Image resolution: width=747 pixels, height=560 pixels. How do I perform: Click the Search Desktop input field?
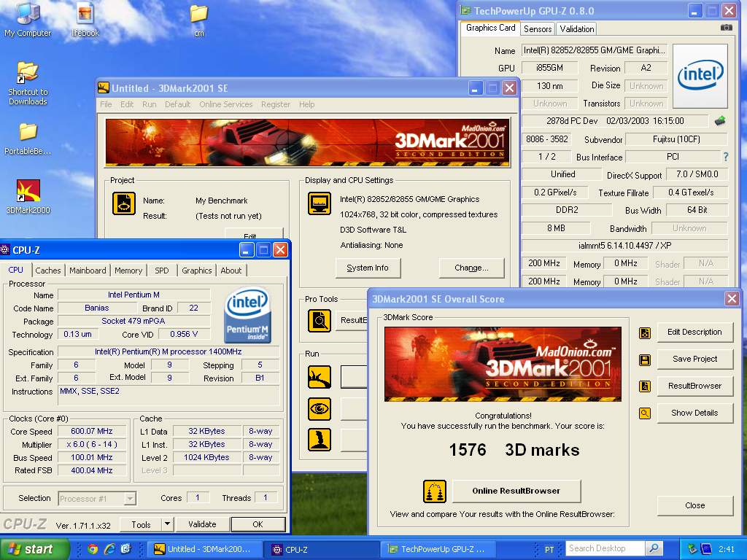[605, 548]
